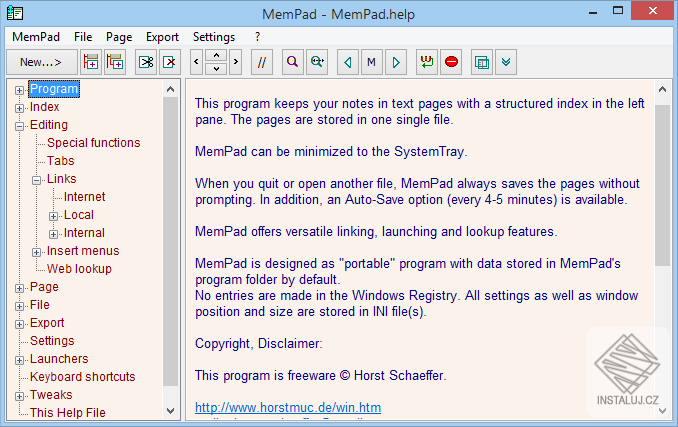Open search with the magnifier icon
678x427 pixels.
point(293,62)
